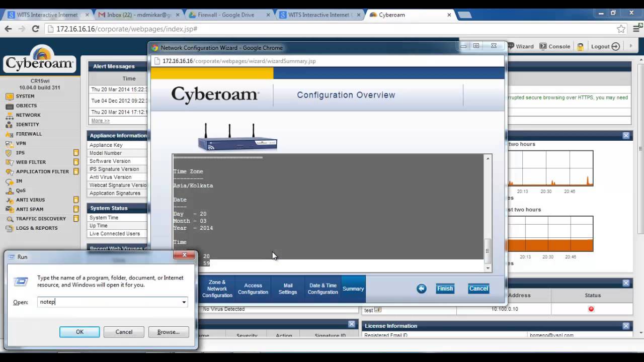The height and width of the screenshot is (362, 644).
Task: Click the APPLICATION FILTER sidebar icon
Action: (9, 171)
